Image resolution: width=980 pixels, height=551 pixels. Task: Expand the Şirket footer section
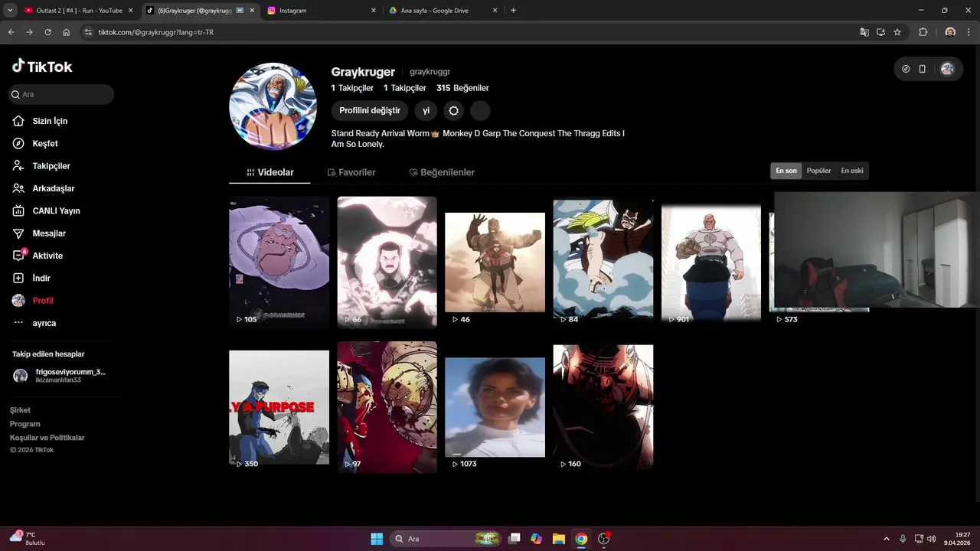tap(20, 410)
